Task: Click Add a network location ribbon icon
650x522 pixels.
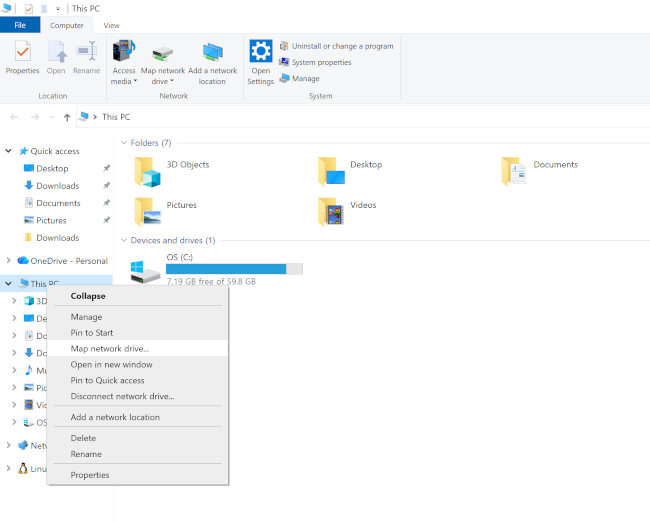Action: (x=212, y=62)
